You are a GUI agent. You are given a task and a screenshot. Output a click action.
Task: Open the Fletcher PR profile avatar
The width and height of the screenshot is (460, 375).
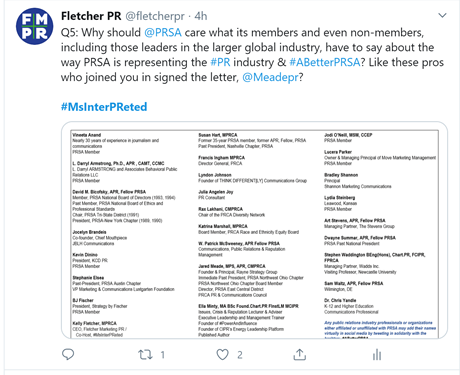[35, 26]
